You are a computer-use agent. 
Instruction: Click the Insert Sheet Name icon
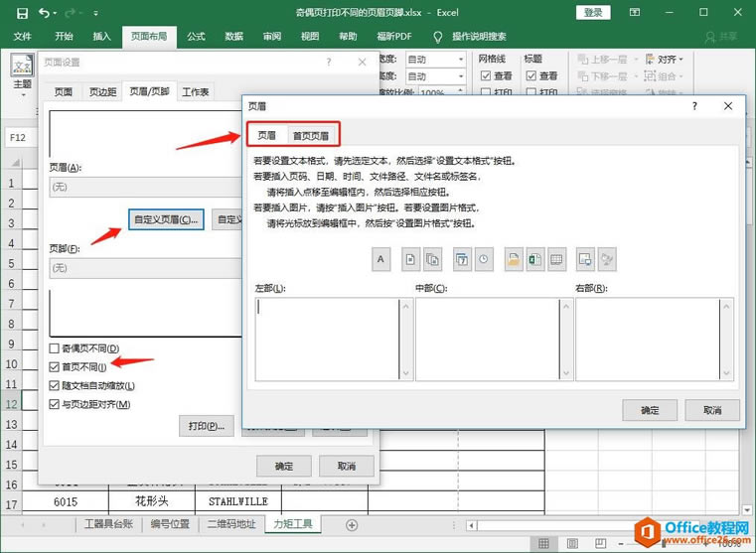pos(557,260)
